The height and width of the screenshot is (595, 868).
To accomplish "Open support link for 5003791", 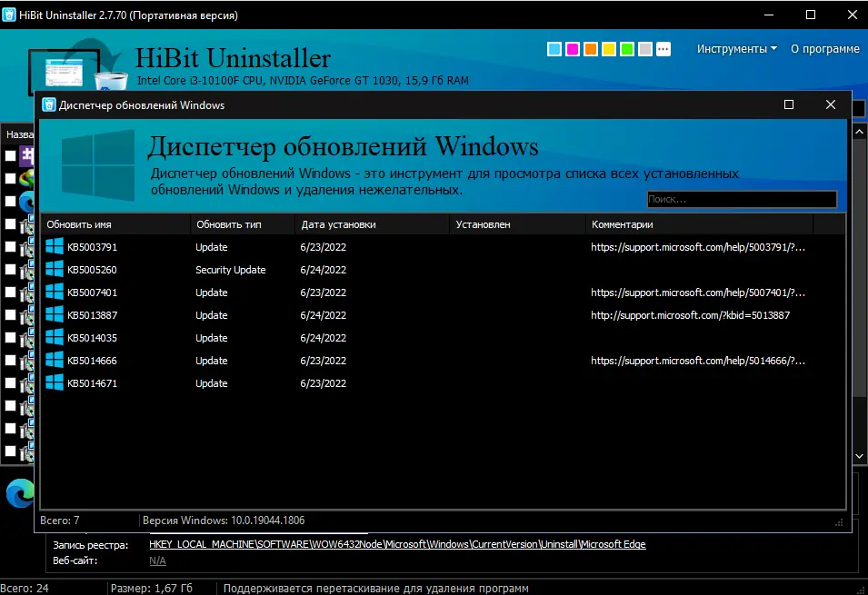I will click(697, 247).
